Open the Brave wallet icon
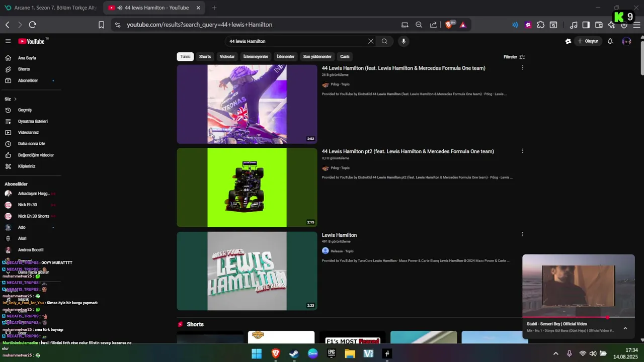The image size is (644, 362). tap(599, 25)
